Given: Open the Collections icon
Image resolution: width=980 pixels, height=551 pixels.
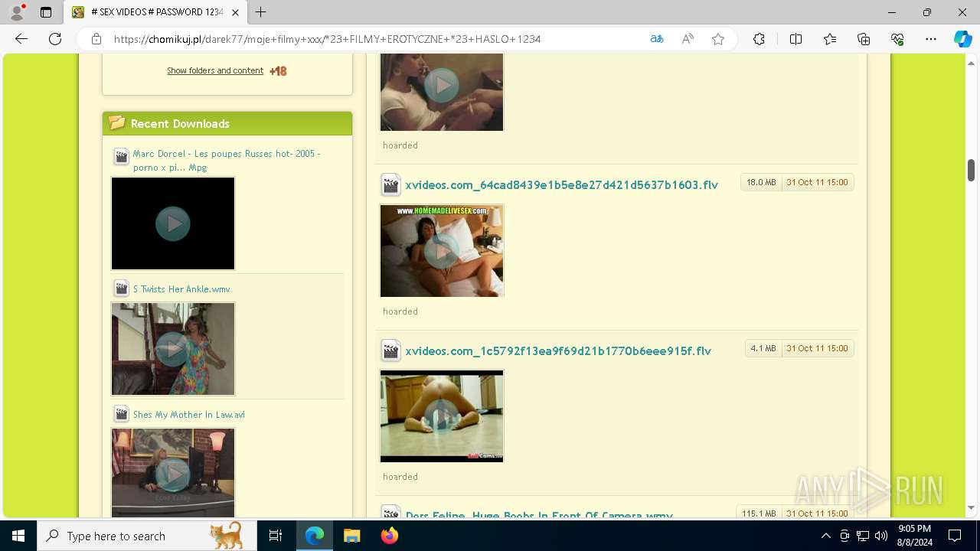Looking at the screenshot, I should 864,39.
